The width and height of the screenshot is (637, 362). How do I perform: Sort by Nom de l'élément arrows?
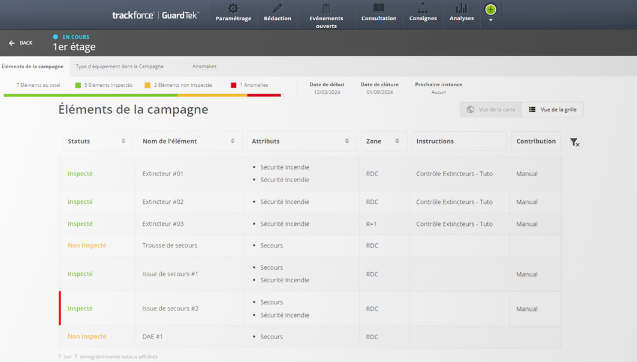pyautogui.click(x=232, y=141)
